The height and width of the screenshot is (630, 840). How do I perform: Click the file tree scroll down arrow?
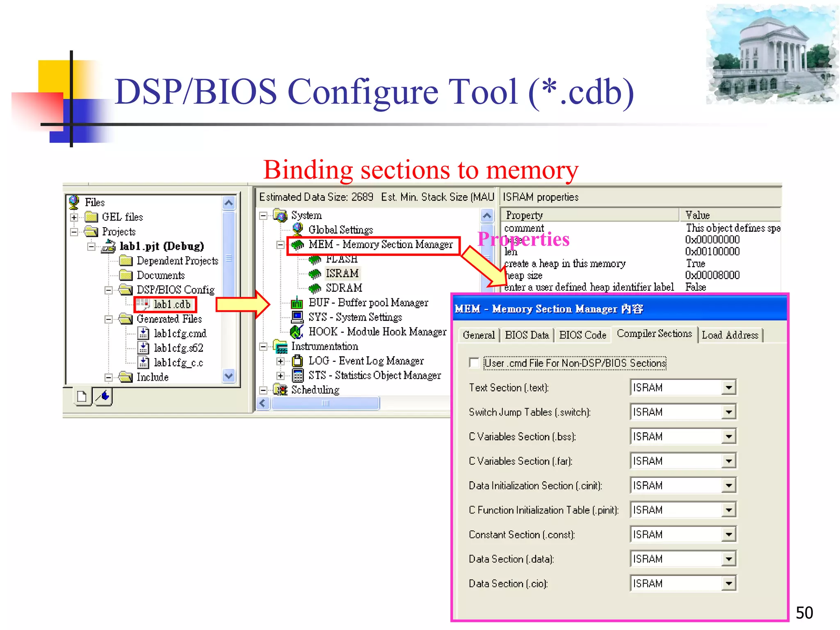(228, 375)
